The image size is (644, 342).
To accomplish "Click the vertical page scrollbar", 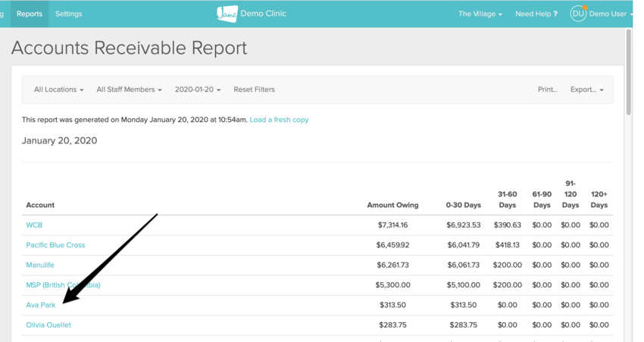I will (628, 76).
